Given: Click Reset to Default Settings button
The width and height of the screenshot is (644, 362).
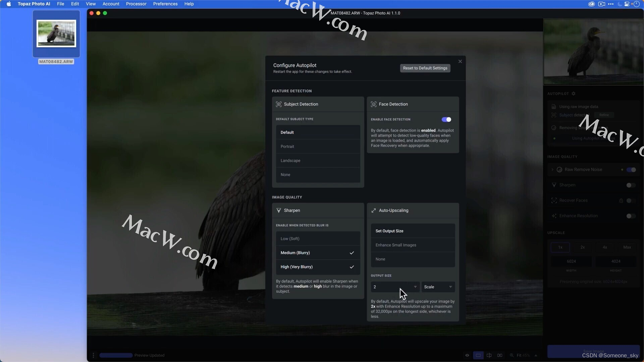Looking at the screenshot, I should (x=425, y=68).
